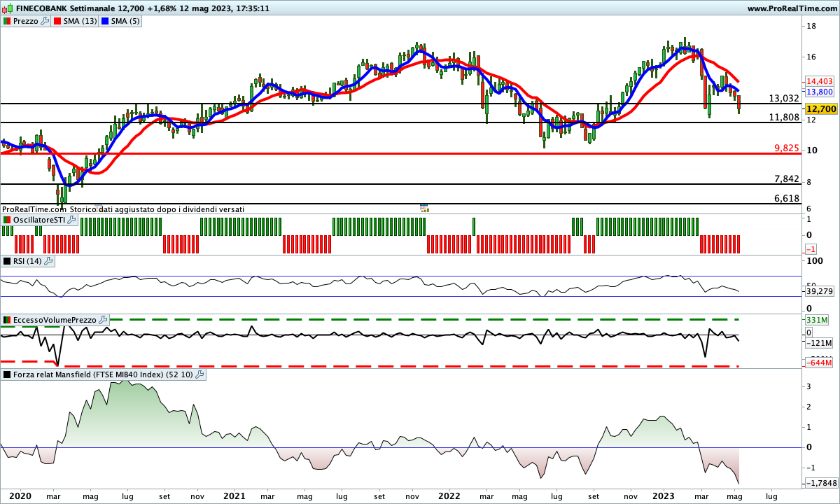840x504 pixels.
Task: Open Prezzo settings via its wrench icon
Action: coord(45,22)
